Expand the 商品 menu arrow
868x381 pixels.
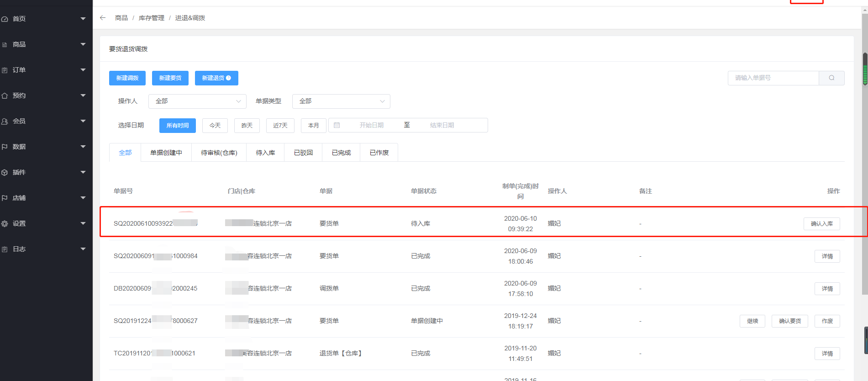(83, 44)
